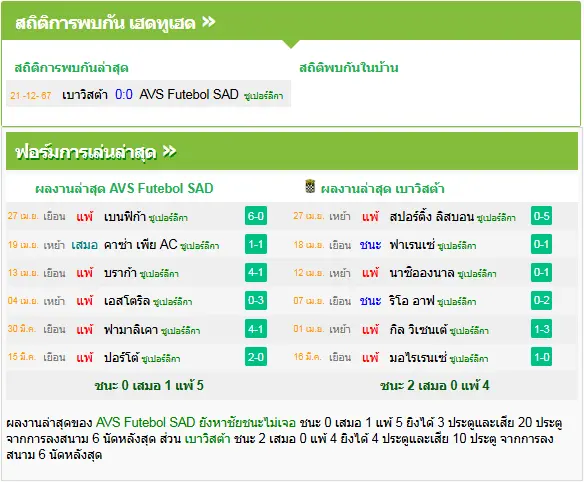Click the ซูเปอร์ลีกา label beside ปอร์โต้
The height and width of the screenshot is (482, 584).
[x=161, y=359]
